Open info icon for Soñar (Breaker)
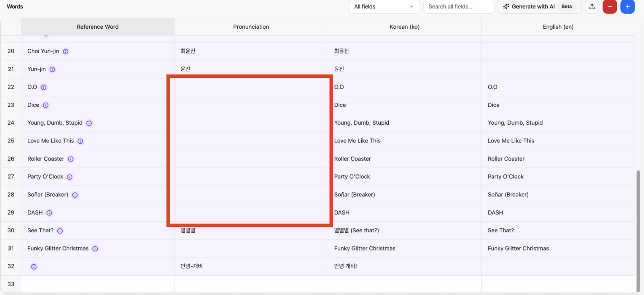644x295 pixels. (75, 195)
